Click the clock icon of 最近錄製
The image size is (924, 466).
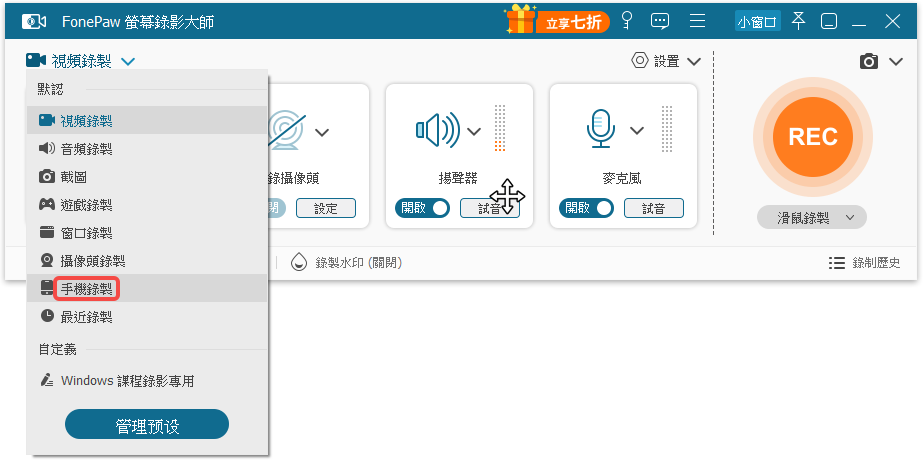(x=47, y=316)
